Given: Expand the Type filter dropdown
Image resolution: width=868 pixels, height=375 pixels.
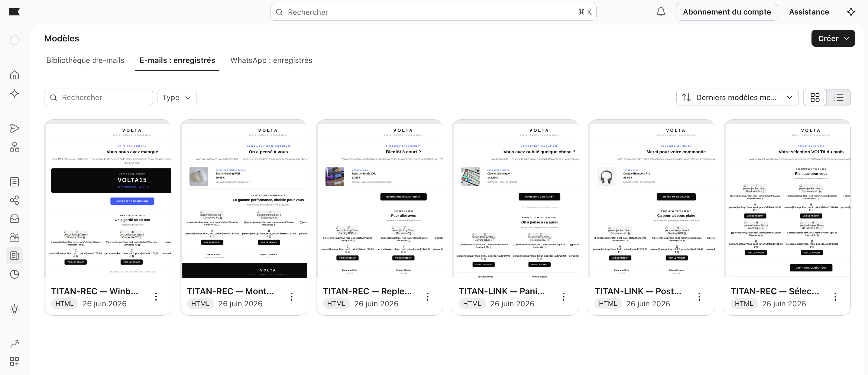Looking at the screenshot, I should (177, 97).
